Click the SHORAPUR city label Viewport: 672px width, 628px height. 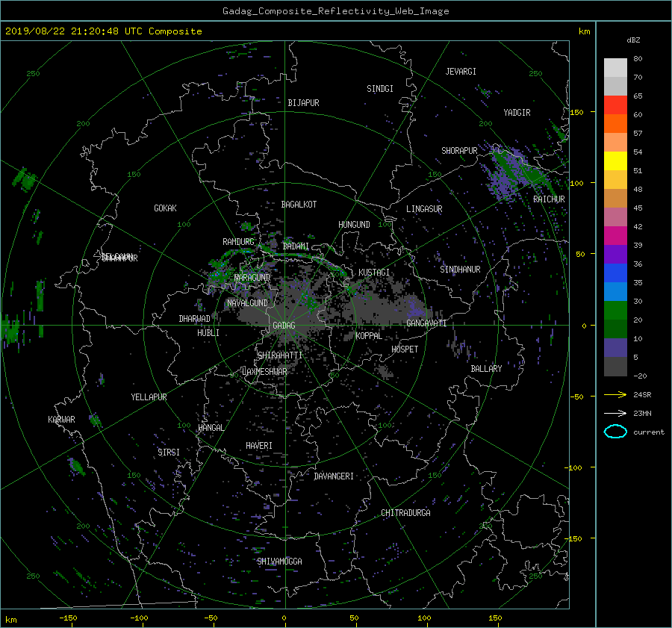(x=459, y=151)
